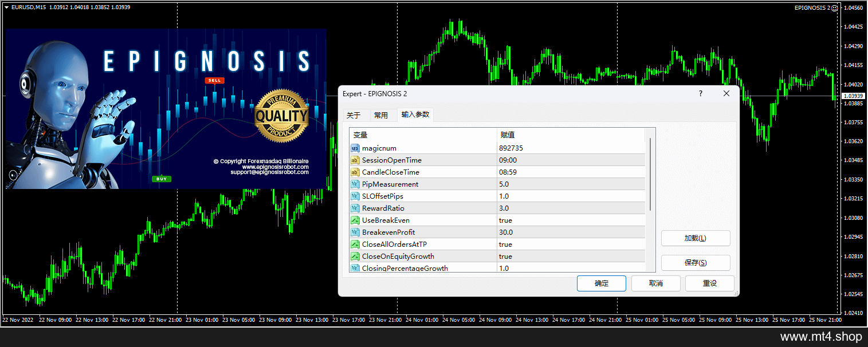Click the magicnum value 892735

511,148
